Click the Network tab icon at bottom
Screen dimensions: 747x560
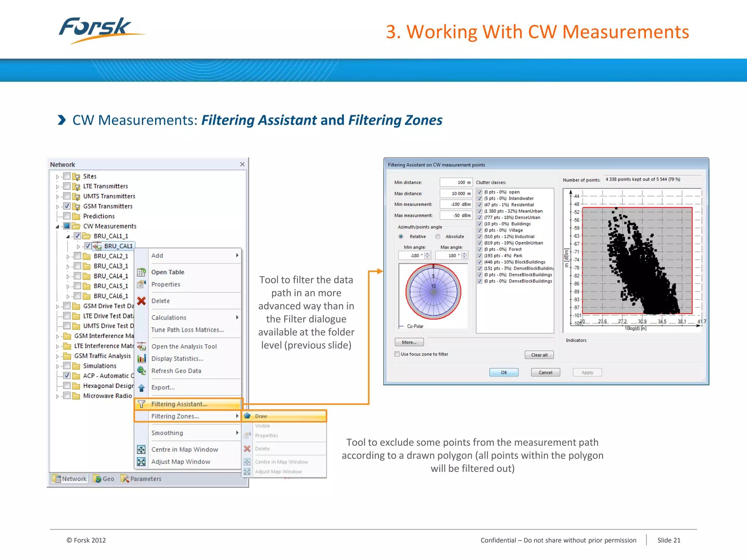coord(57,479)
